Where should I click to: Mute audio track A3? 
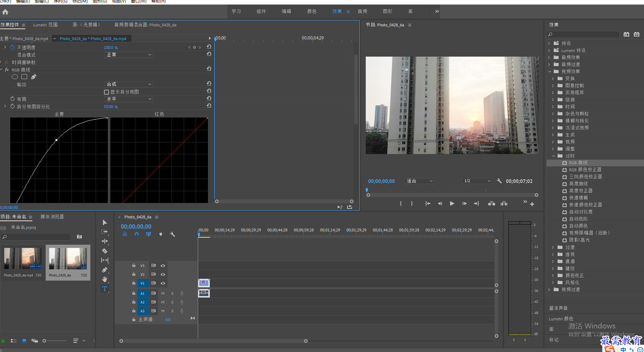pyautogui.click(x=163, y=311)
